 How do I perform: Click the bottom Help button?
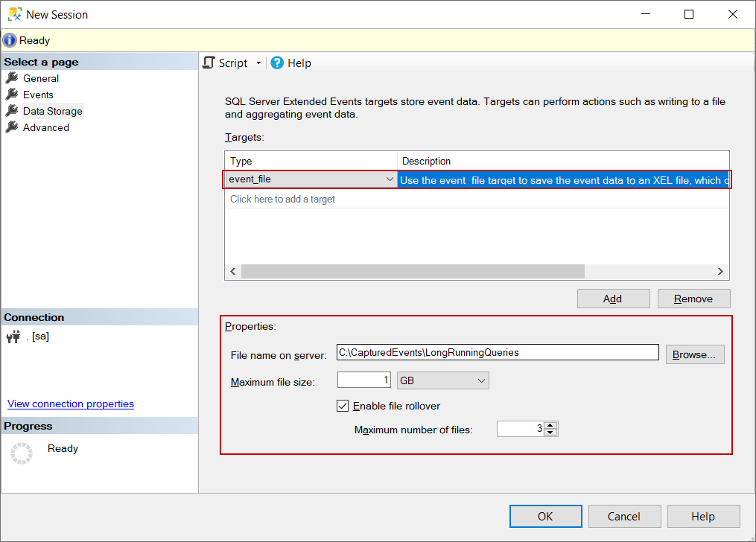pos(703,517)
